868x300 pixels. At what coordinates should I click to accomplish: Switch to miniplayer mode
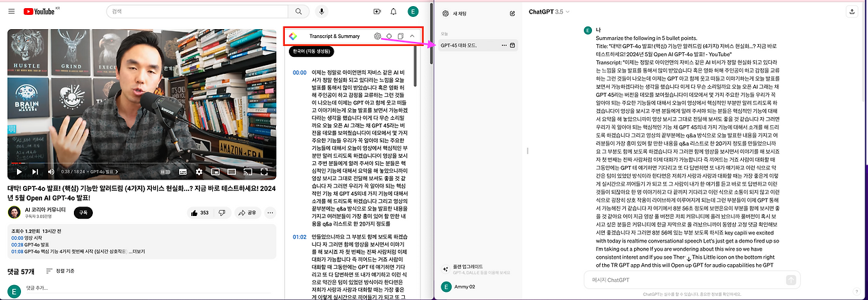click(x=215, y=172)
